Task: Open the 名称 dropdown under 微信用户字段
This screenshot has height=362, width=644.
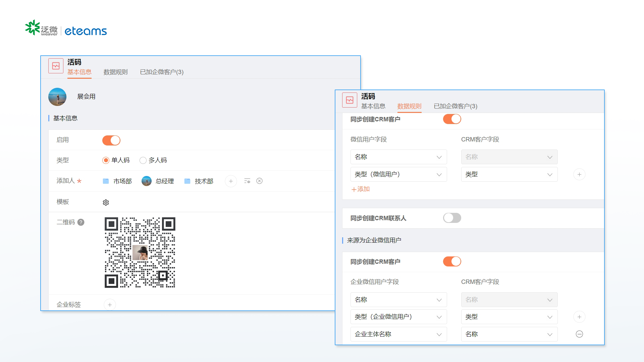Action: pyautogui.click(x=398, y=157)
